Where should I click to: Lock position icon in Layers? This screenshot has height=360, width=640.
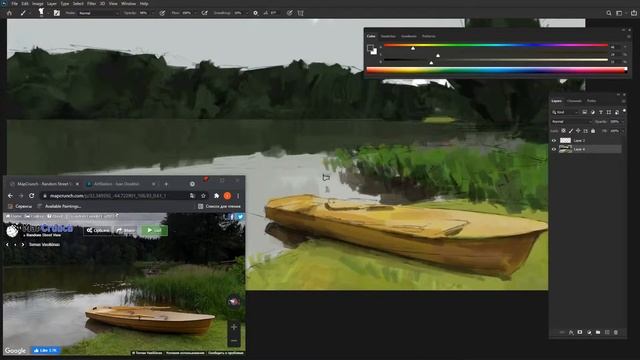tap(578, 131)
